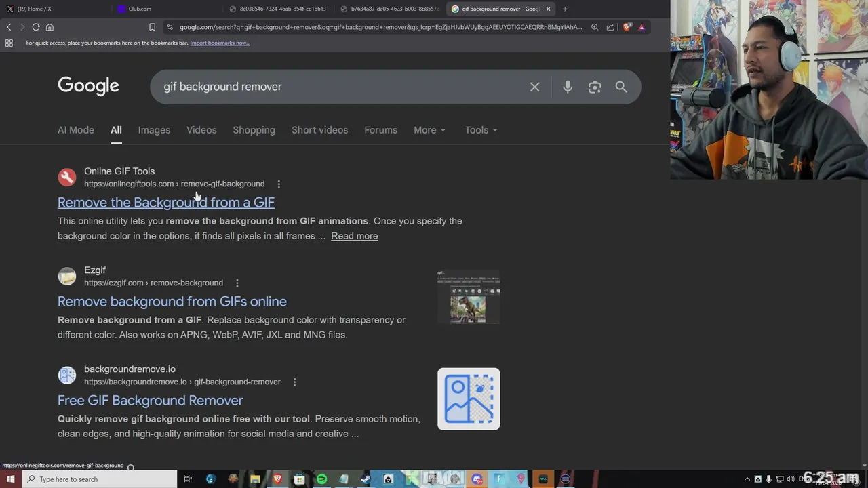
Task: Open more options for backgroundremove.io result
Action: point(294,382)
